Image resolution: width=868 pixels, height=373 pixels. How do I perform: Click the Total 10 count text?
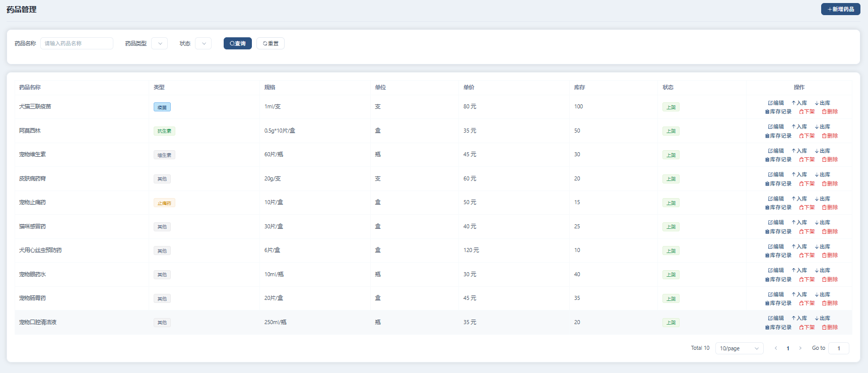pos(700,348)
